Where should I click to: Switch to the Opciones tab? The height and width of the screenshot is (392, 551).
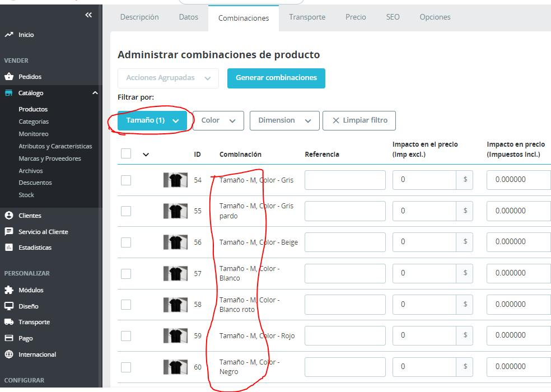coord(435,17)
